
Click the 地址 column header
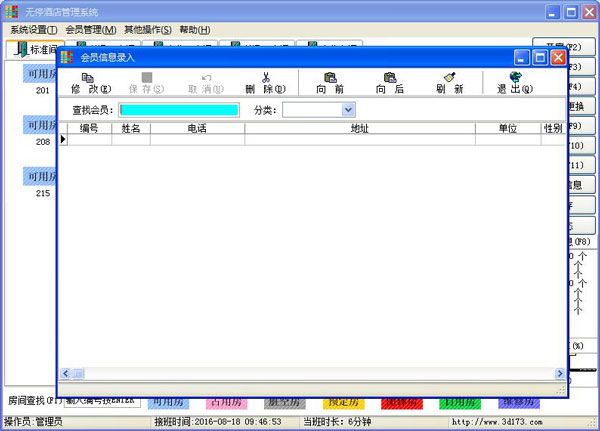click(359, 129)
